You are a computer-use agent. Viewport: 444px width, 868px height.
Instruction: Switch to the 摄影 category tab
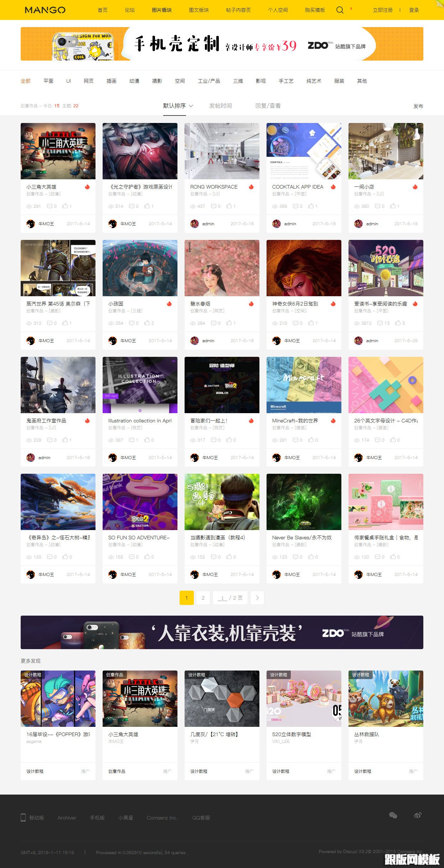click(x=157, y=81)
